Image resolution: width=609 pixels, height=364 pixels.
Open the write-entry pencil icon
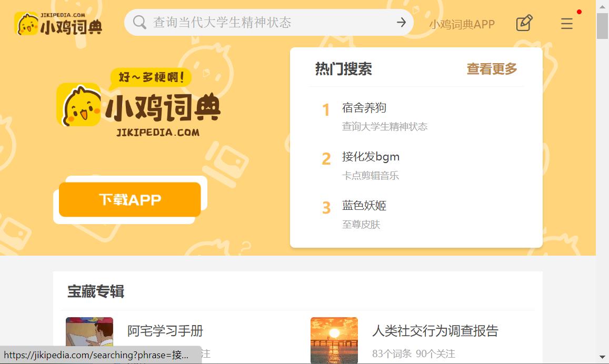[524, 23]
